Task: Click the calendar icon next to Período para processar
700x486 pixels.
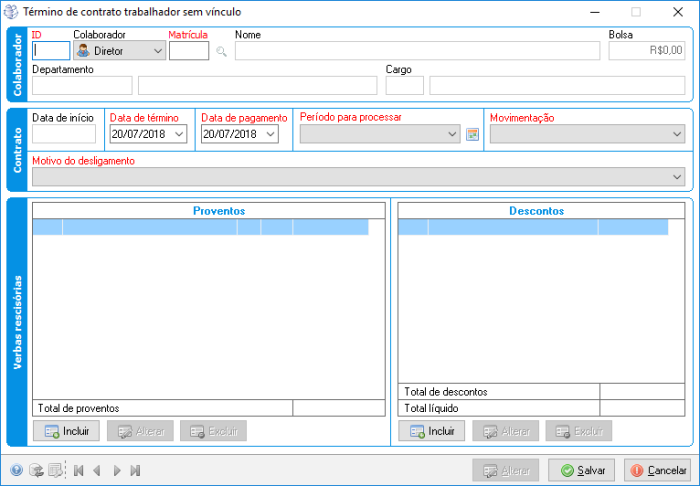Action: coord(473,134)
